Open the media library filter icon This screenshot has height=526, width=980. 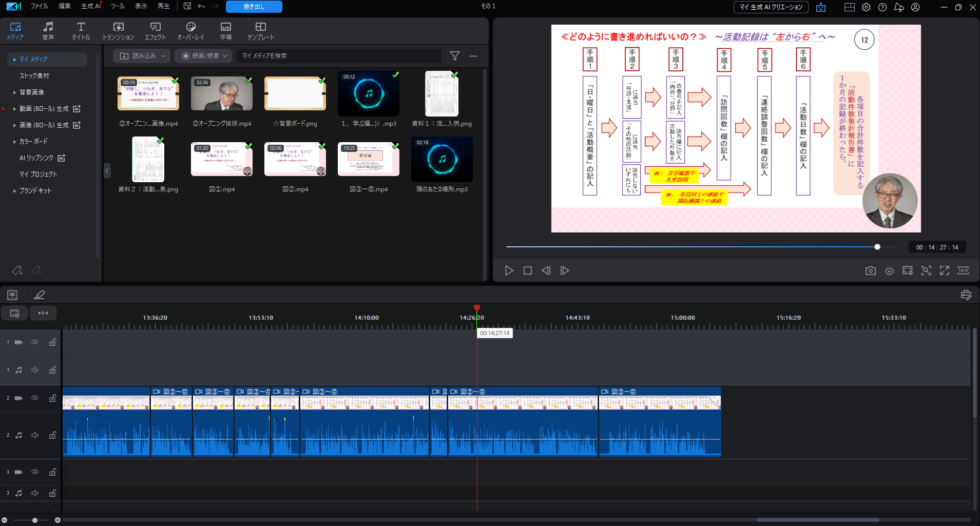click(454, 56)
